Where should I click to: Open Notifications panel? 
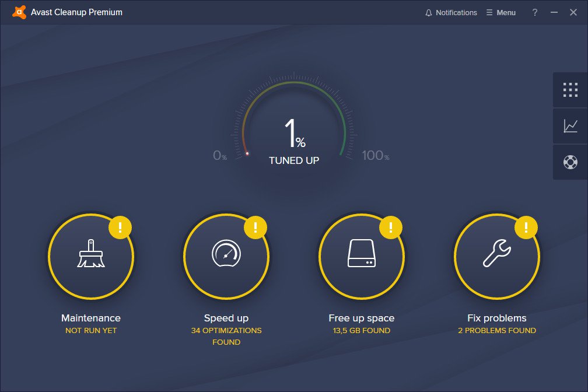[451, 12]
